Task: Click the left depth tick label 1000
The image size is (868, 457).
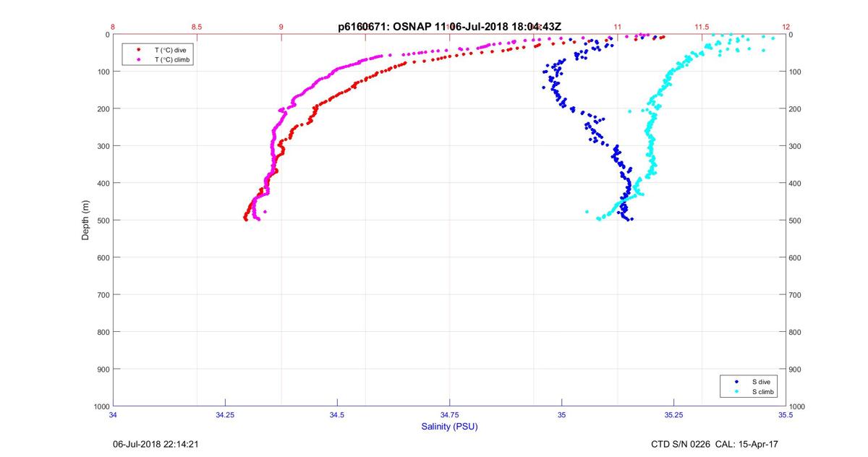Action: (x=101, y=406)
